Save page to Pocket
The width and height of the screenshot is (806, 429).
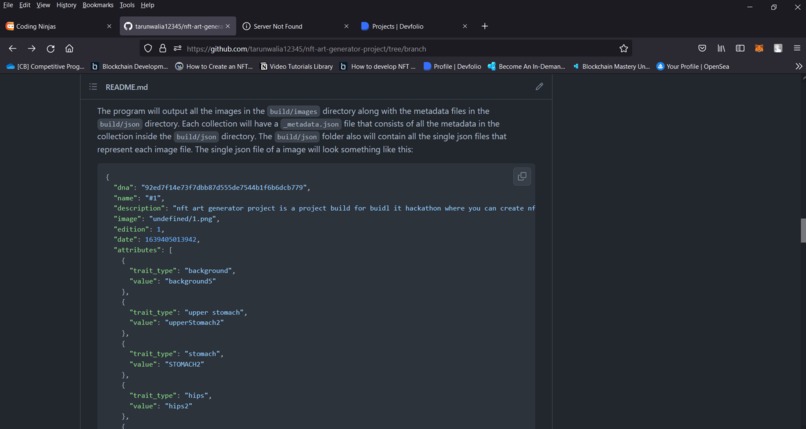point(702,48)
